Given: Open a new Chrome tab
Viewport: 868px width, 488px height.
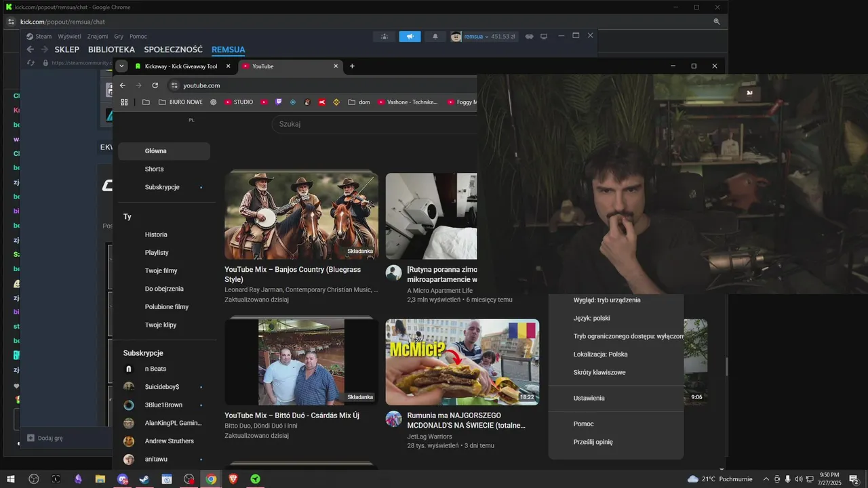Looking at the screenshot, I should [352, 66].
